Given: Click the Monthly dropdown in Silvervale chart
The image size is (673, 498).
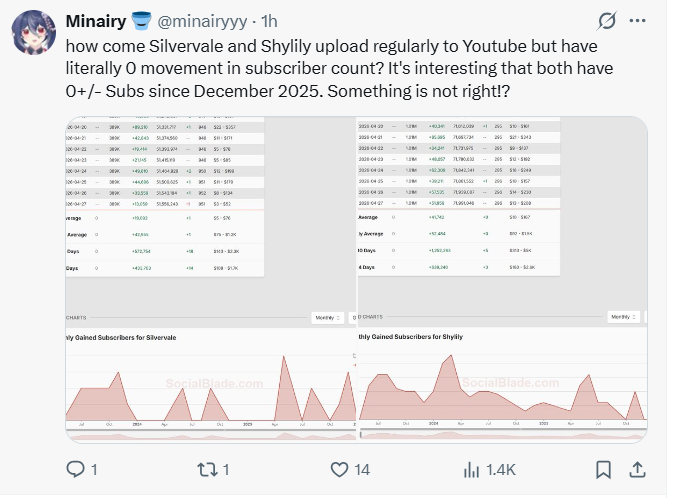Looking at the screenshot, I should pyautogui.click(x=329, y=317).
